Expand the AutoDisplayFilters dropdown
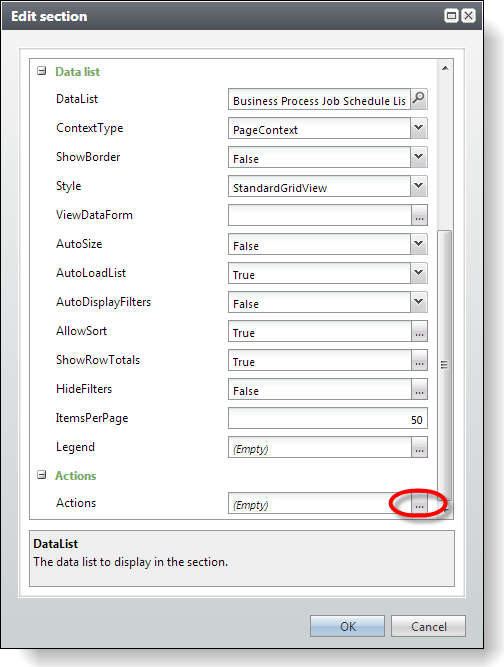This screenshot has width=504, height=667. coord(419,302)
